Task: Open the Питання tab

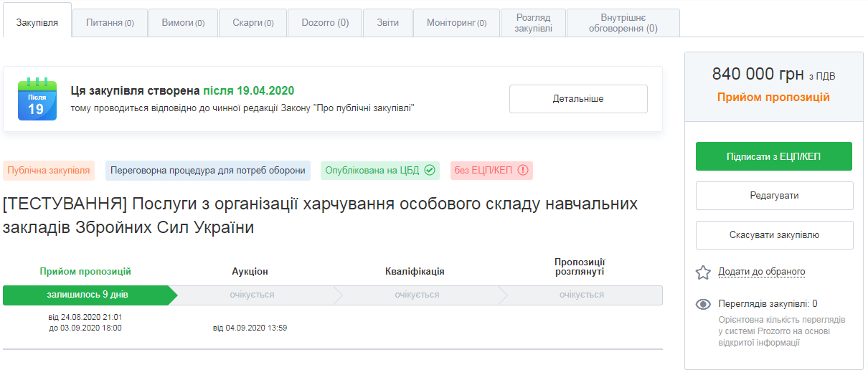Action: pyautogui.click(x=110, y=23)
